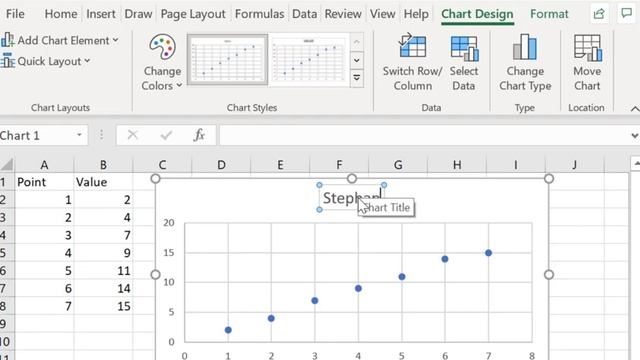Click the 'Value' header cell
The image size is (640, 360).
click(x=103, y=182)
